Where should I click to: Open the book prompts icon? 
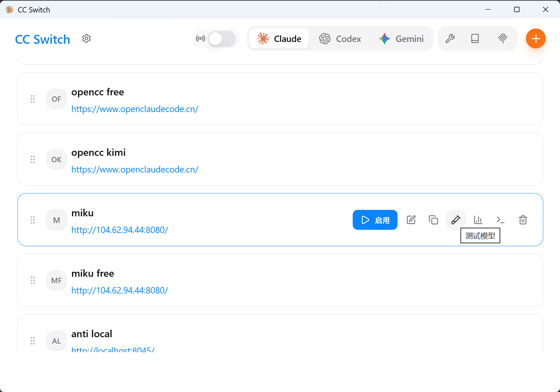[475, 38]
